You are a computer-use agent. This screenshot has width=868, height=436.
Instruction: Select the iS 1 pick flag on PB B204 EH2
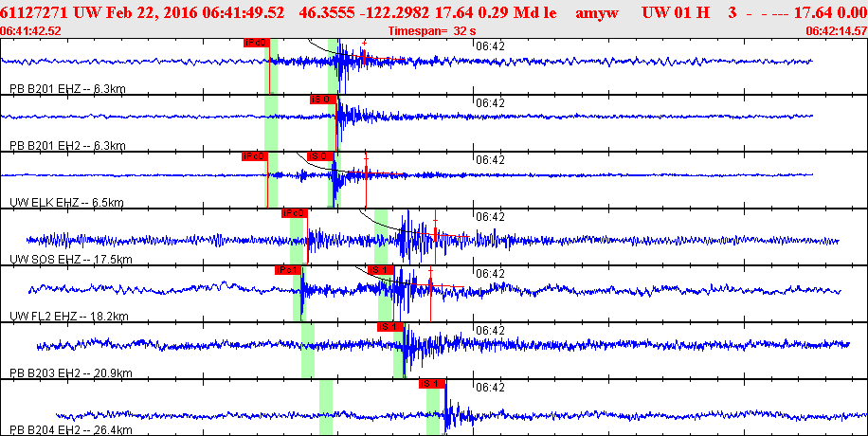[x=432, y=383]
